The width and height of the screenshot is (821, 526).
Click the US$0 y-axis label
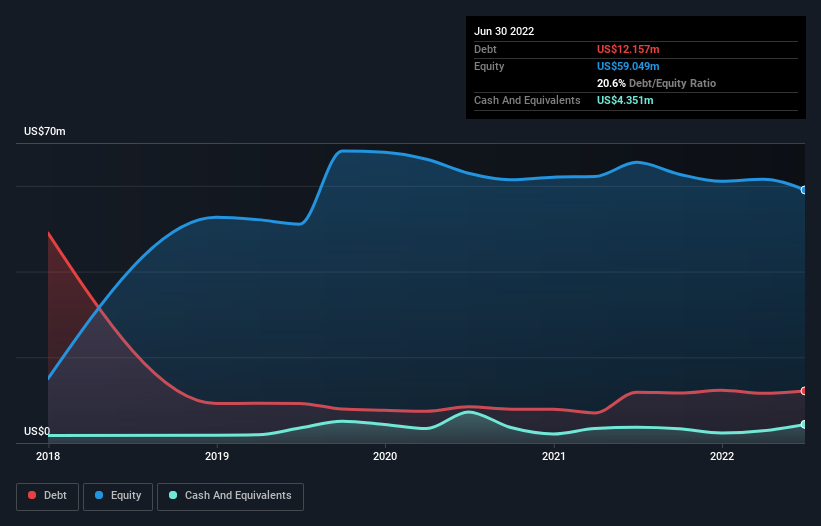(37, 431)
